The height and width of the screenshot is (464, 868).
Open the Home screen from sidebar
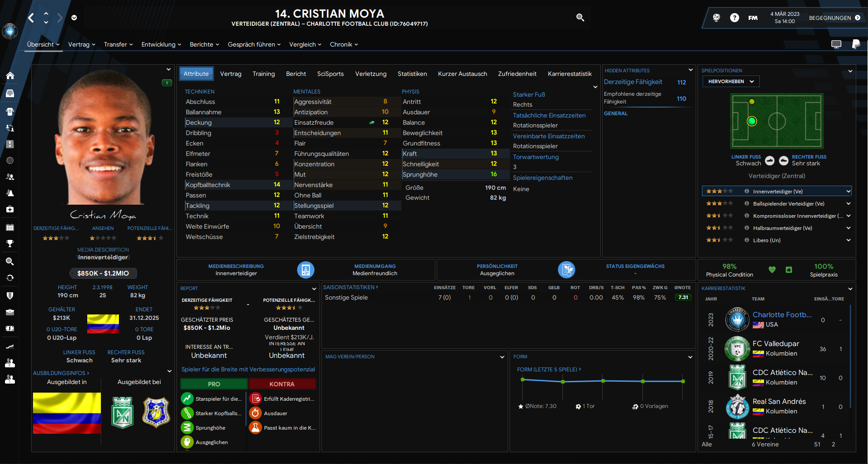pyautogui.click(x=10, y=75)
